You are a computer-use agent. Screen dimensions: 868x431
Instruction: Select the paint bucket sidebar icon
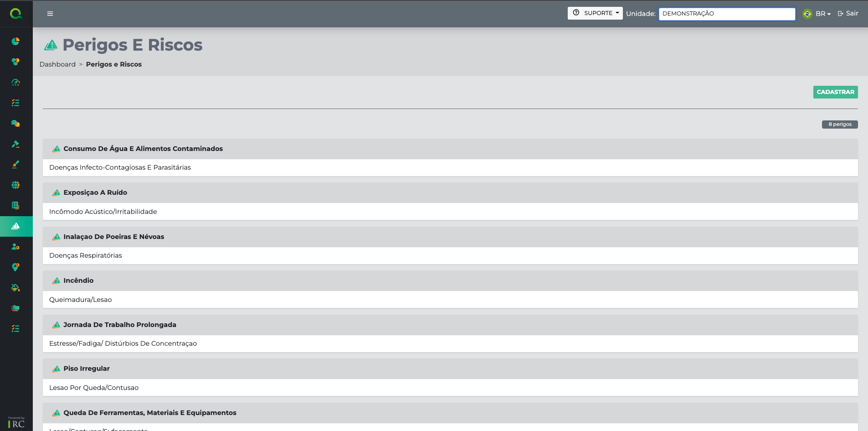(x=15, y=288)
